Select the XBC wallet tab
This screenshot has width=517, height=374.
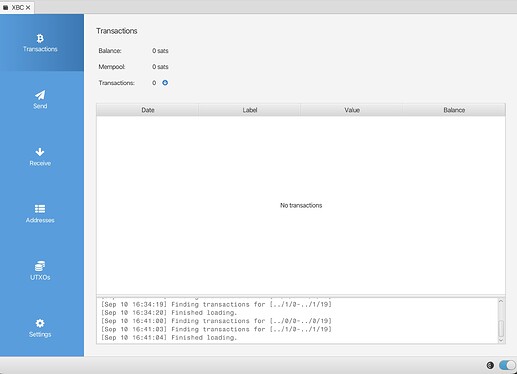(x=18, y=7)
